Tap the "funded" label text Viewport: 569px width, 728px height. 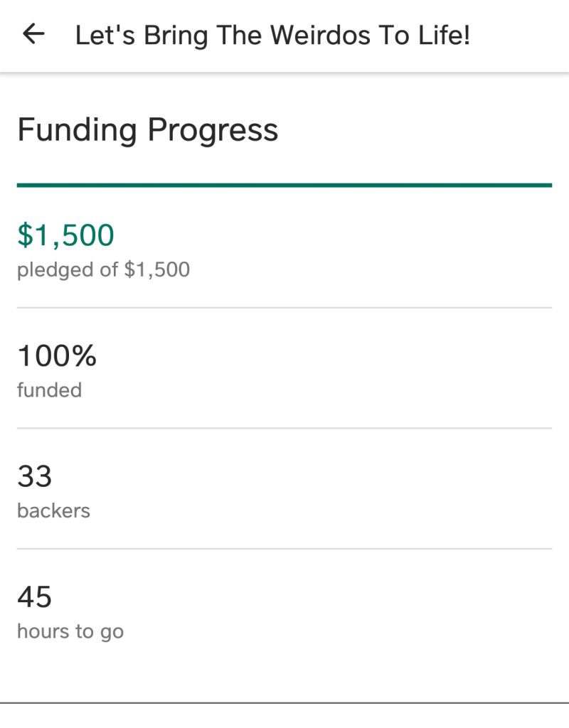click(x=49, y=390)
